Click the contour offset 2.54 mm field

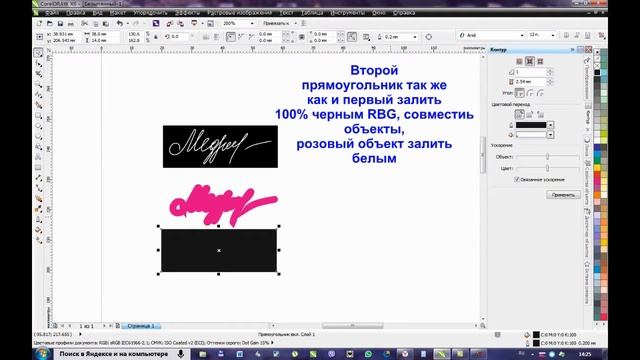click(530, 82)
